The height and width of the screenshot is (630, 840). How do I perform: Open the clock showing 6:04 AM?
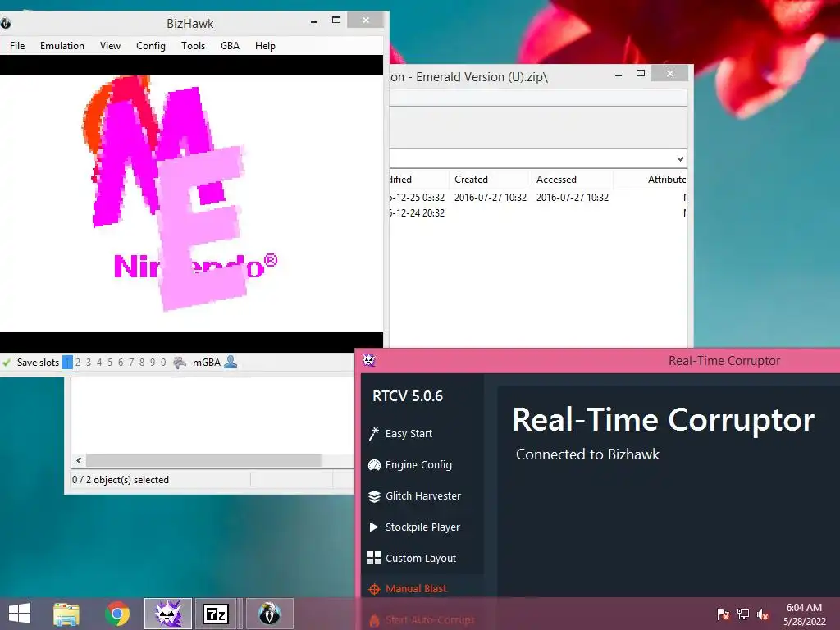[x=804, y=614]
